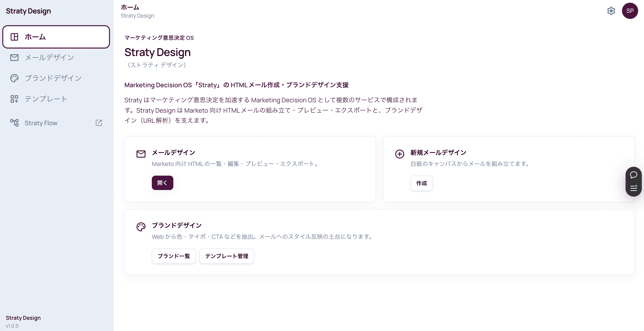Image resolution: width=644 pixels, height=331 pixels.
Task: Open the SP user avatar menu
Action: pyautogui.click(x=630, y=11)
